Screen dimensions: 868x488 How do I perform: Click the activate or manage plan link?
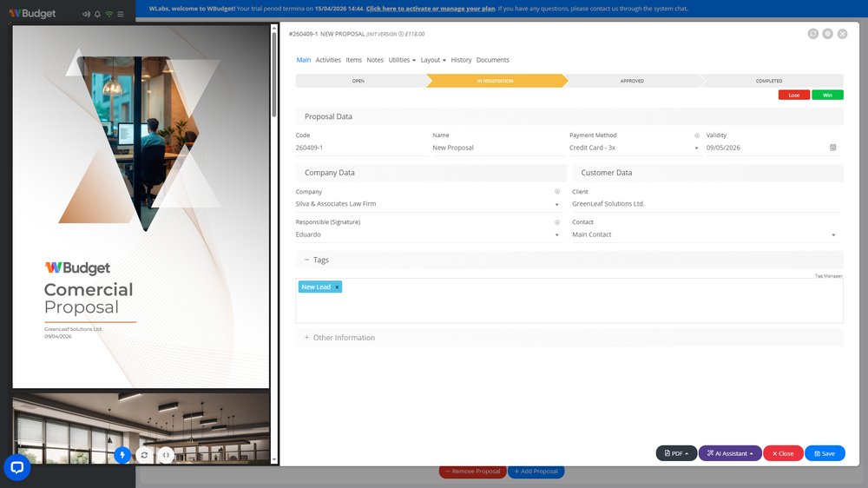(431, 9)
